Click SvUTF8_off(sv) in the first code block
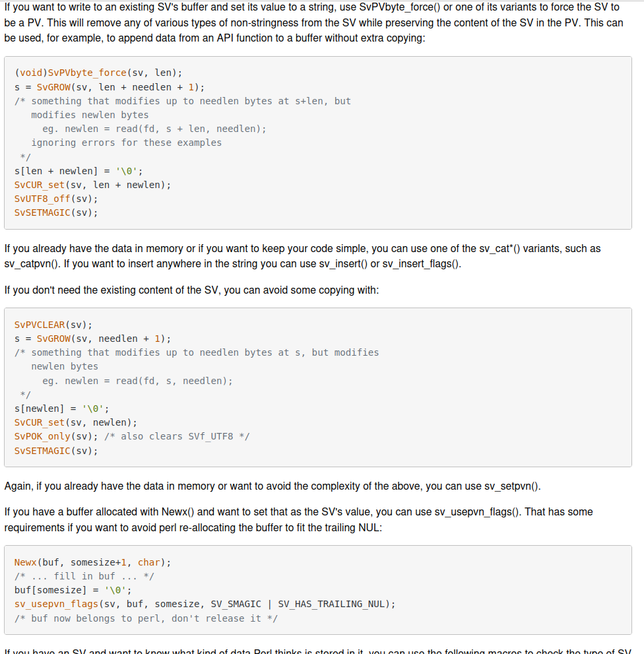The image size is (644, 654). [56, 199]
